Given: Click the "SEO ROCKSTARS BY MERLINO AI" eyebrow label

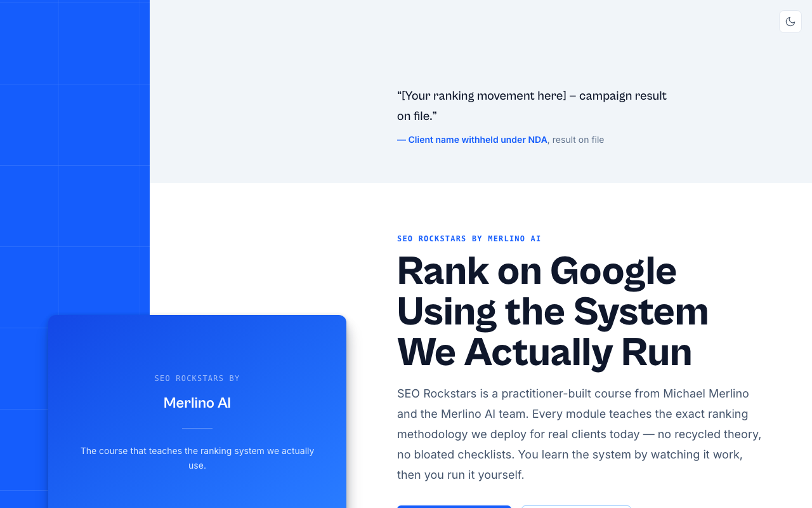Looking at the screenshot, I should point(469,239).
